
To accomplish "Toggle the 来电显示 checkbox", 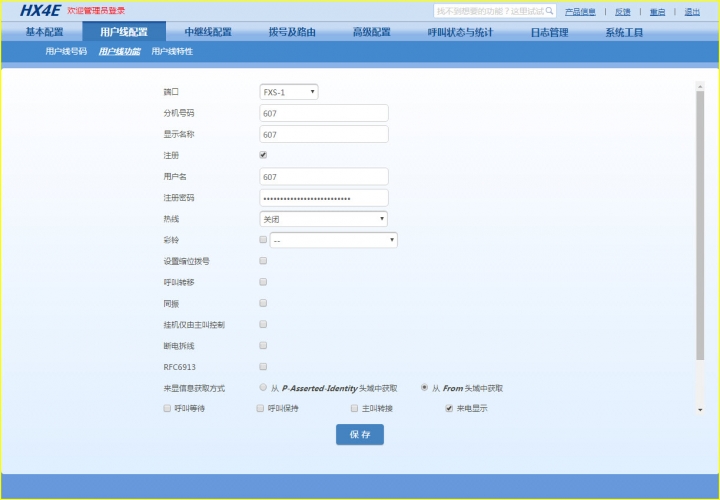I will pos(449,408).
